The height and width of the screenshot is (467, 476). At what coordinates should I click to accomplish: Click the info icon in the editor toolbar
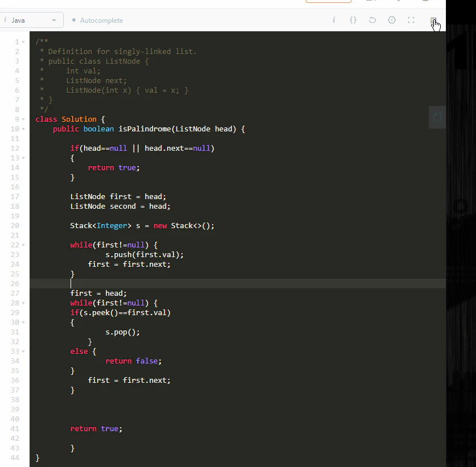coord(334,19)
